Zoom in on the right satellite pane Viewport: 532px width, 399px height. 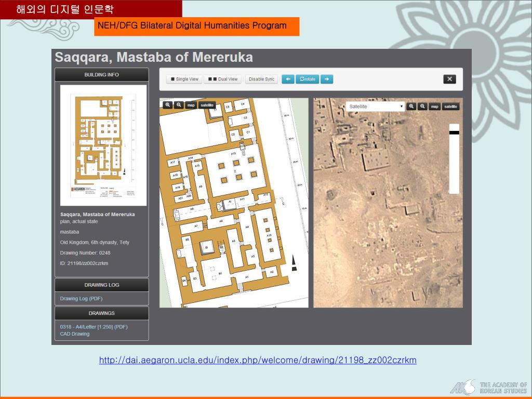pos(411,107)
